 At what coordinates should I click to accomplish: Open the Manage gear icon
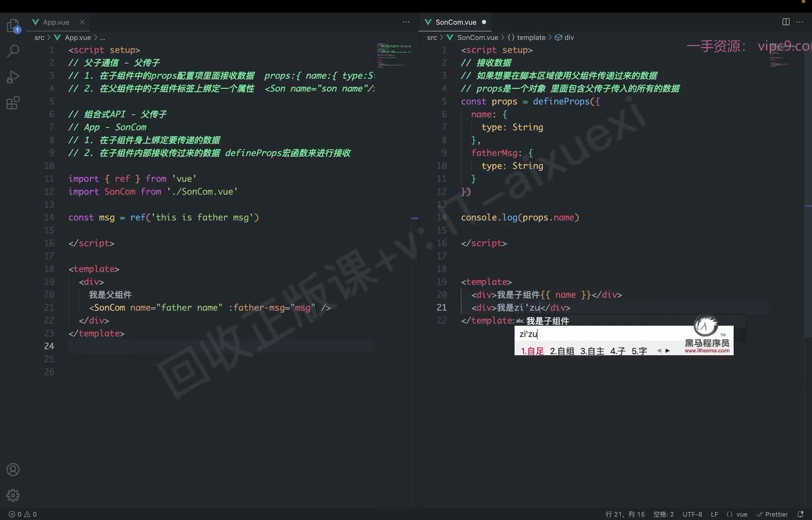pyautogui.click(x=13, y=496)
